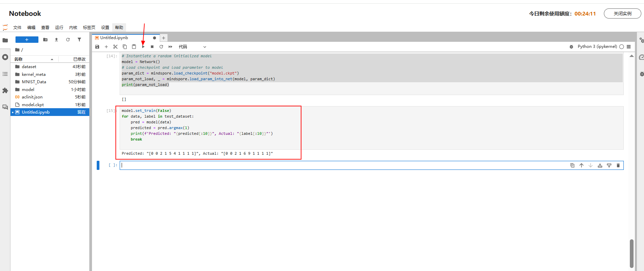Open the 编辑 menu
644x271 pixels.
click(x=31, y=28)
